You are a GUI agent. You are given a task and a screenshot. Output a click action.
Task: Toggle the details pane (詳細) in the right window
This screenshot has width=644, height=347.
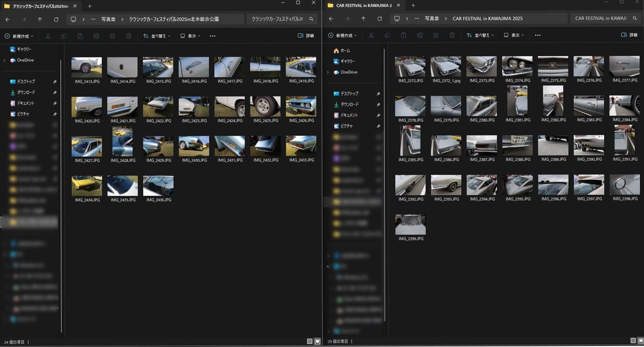click(x=629, y=35)
